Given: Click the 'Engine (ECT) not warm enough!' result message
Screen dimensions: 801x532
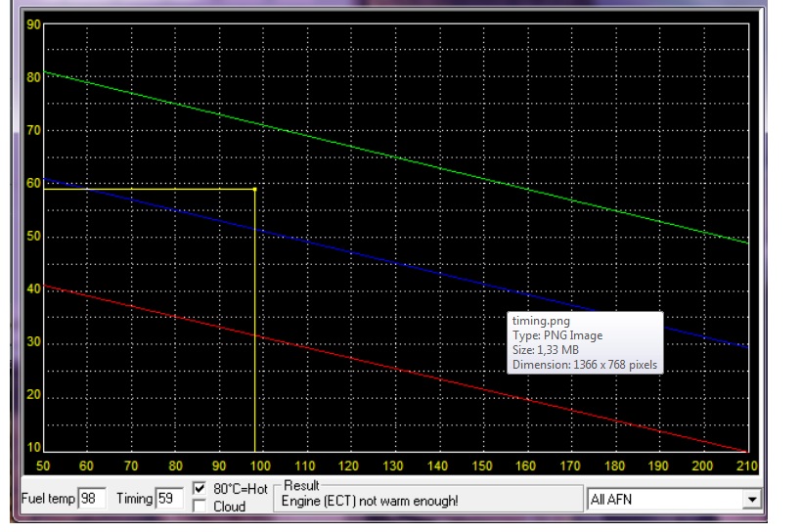Looking at the screenshot, I should click(x=370, y=502).
